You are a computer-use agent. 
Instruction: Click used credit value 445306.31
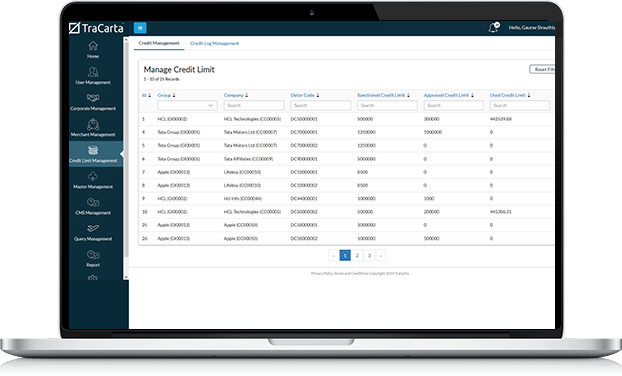point(501,212)
